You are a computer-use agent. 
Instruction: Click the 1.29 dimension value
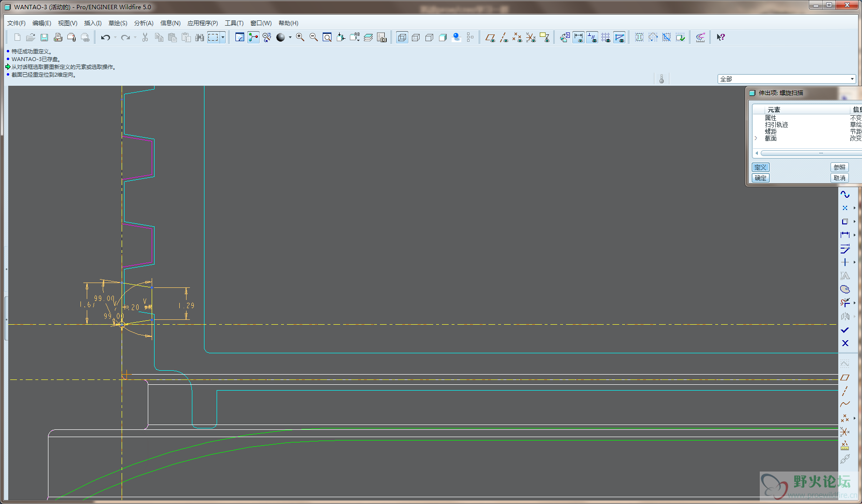186,306
